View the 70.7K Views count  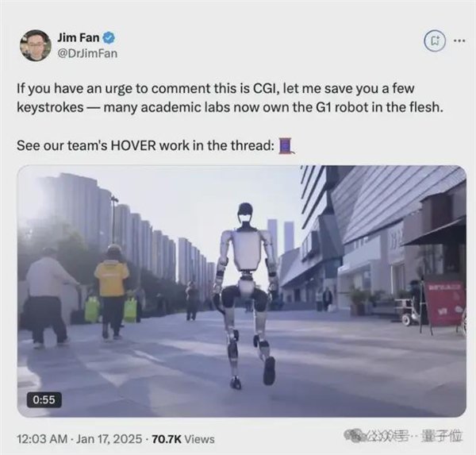pyautogui.click(x=182, y=439)
